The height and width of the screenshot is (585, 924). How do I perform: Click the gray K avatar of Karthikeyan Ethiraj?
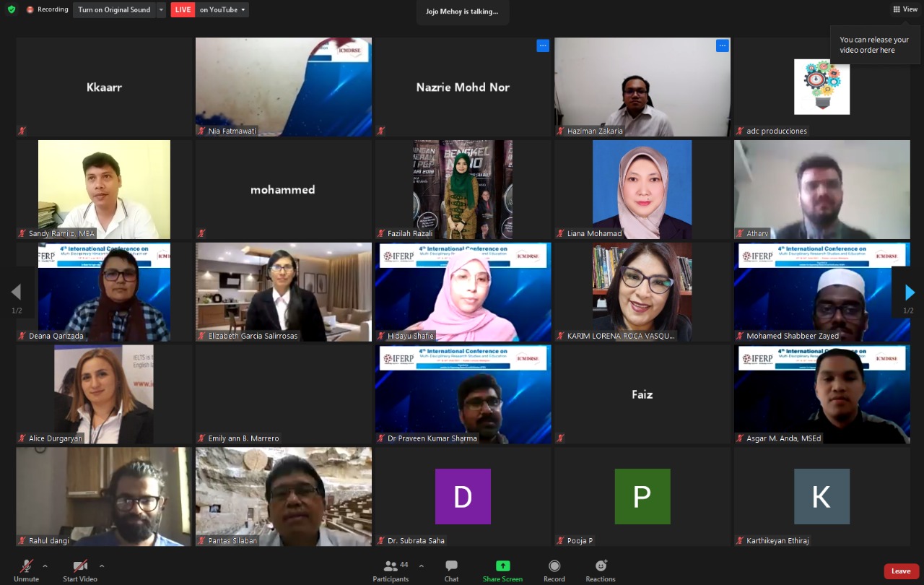821,496
